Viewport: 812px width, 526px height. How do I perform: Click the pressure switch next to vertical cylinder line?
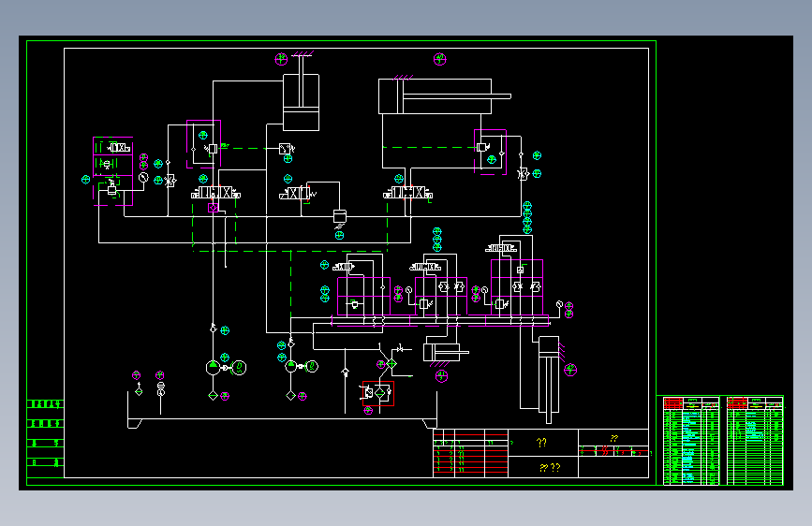[x=287, y=149]
